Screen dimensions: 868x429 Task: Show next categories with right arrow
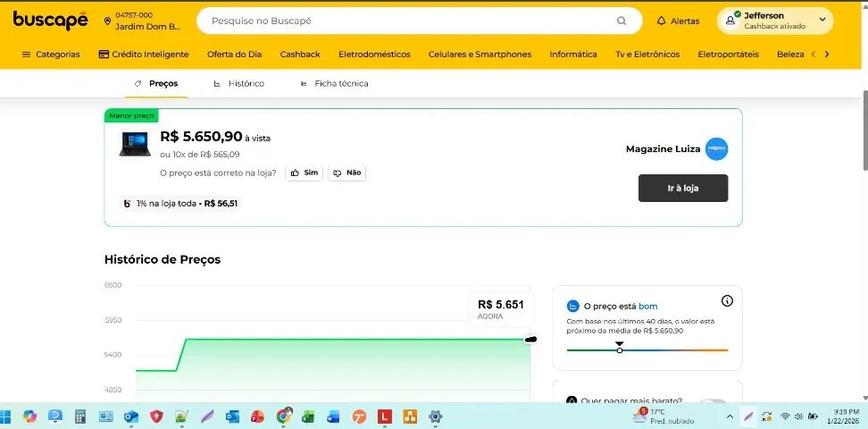pyautogui.click(x=827, y=55)
